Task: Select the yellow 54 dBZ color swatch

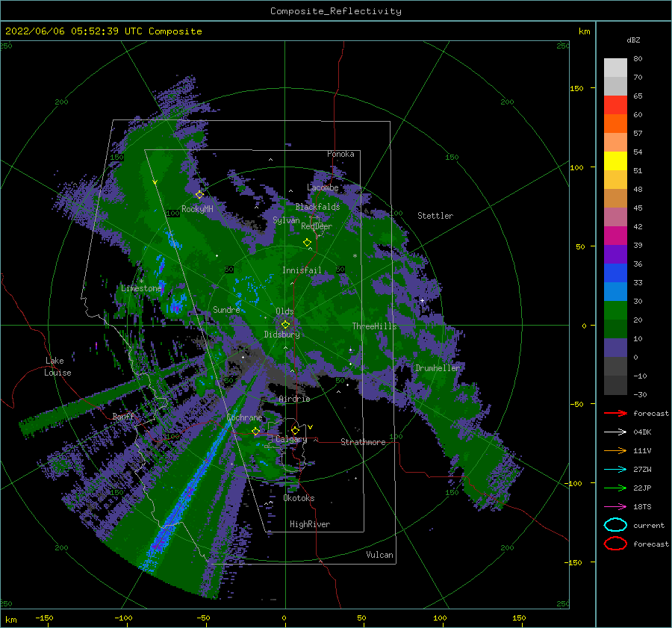Action: click(x=615, y=161)
